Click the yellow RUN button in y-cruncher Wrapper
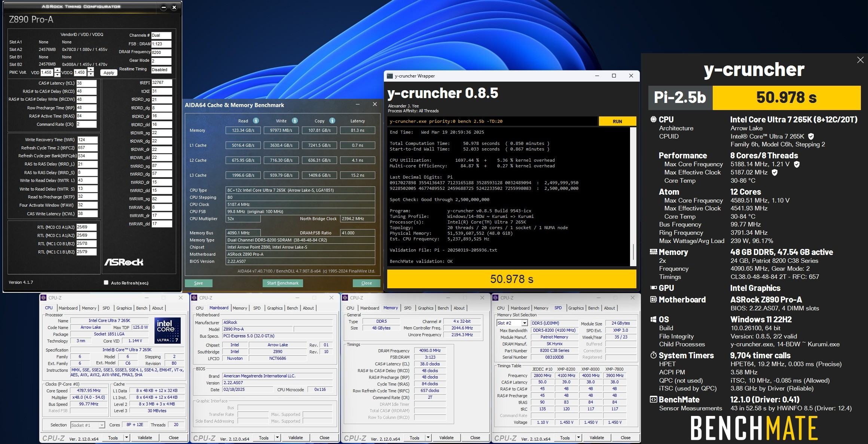868x444 pixels. tap(617, 121)
